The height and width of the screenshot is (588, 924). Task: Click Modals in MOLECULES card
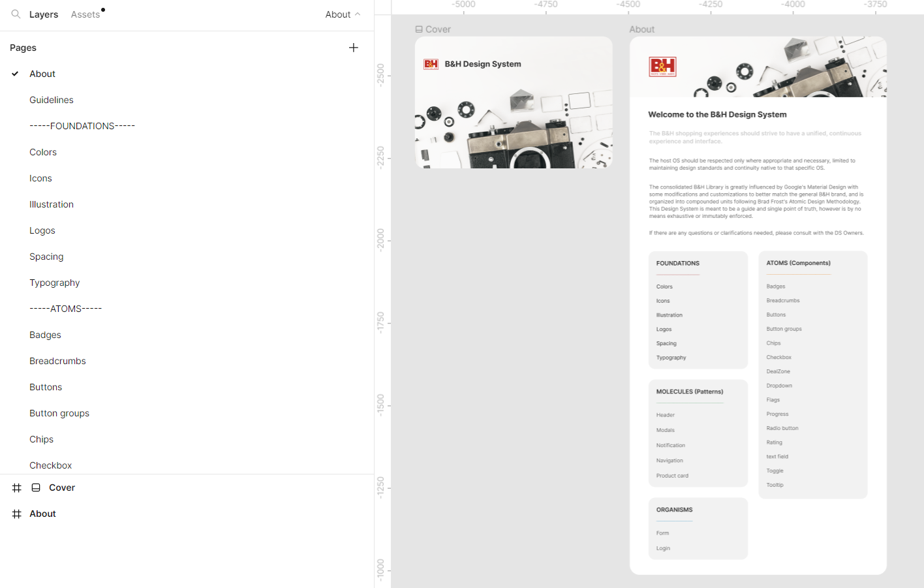[665, 430]
